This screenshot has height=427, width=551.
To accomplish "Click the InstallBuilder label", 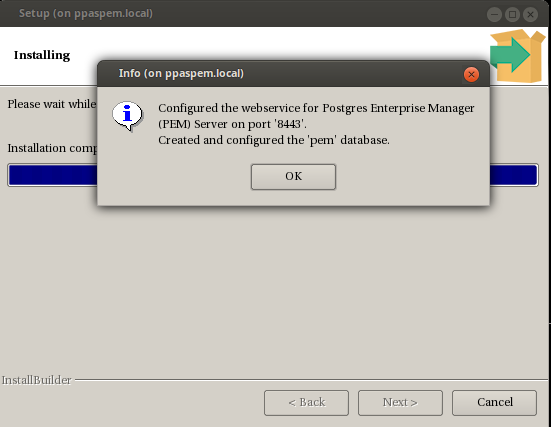I will pos(37,380).
